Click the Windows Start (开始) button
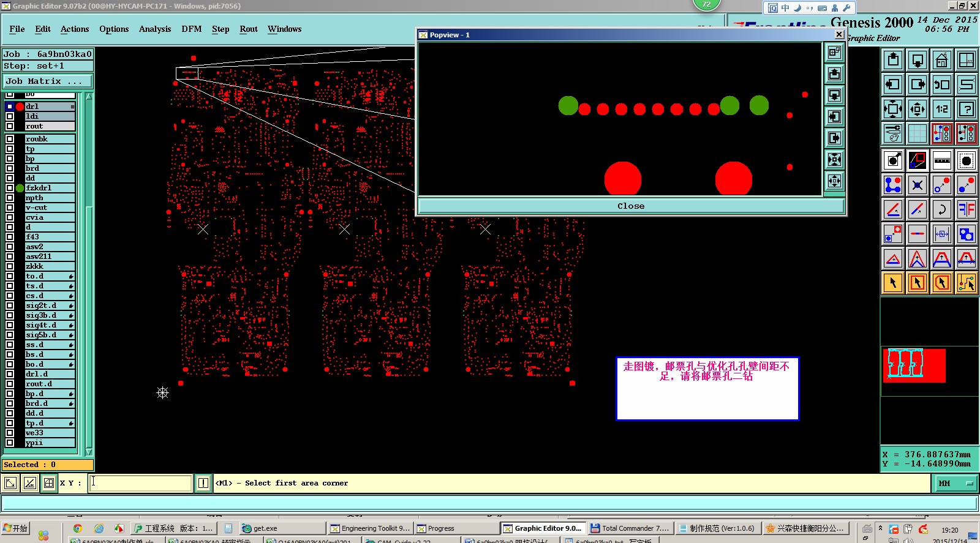This screenshot has width=980, height=543. coord(15,528)
